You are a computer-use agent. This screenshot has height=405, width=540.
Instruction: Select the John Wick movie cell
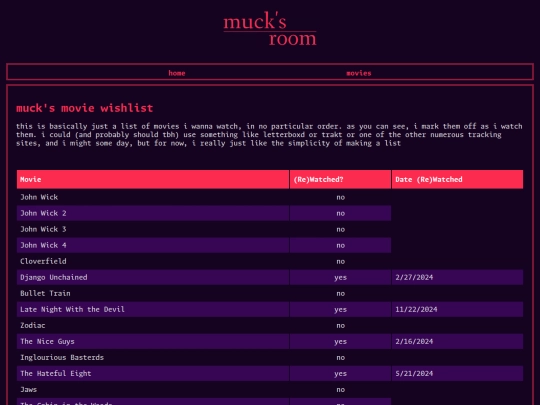pyautogui.click(x=153, y=197)
